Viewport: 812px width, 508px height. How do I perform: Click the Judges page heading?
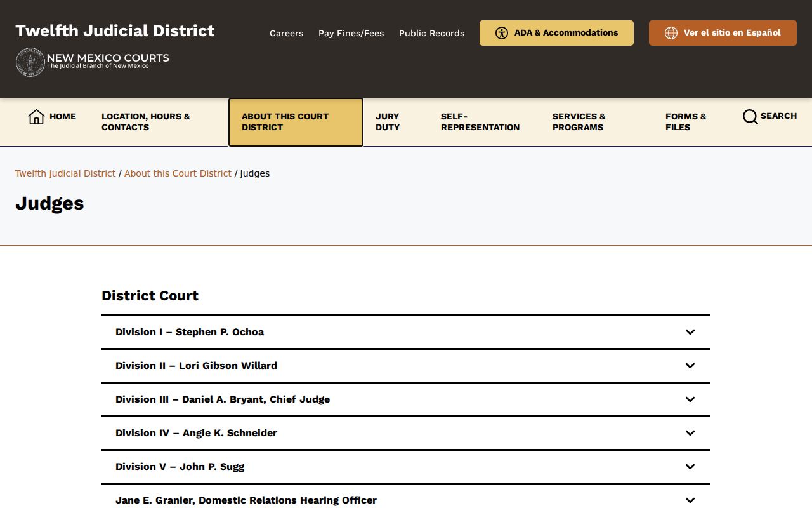pyautogui.click(x=49, y=203)
